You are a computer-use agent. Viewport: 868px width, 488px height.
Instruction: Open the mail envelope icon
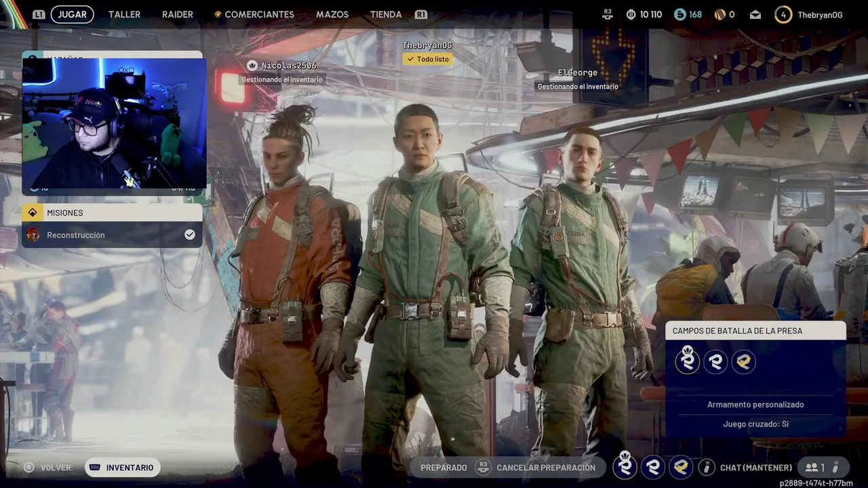tap(755, 14)
